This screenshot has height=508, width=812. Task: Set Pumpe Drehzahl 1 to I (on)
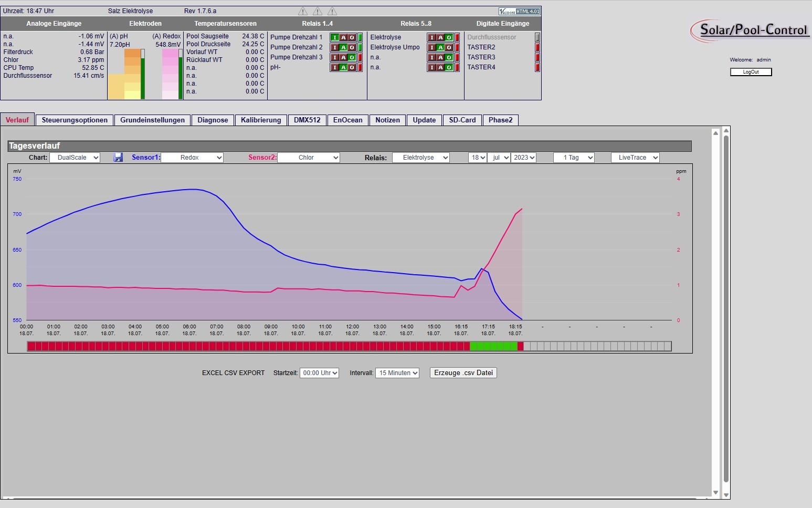(x=335, y=37)
